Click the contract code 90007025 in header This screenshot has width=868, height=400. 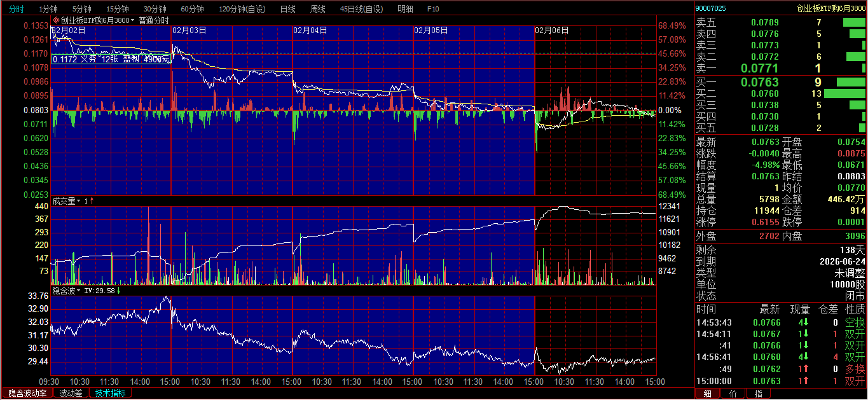(711, 8)
